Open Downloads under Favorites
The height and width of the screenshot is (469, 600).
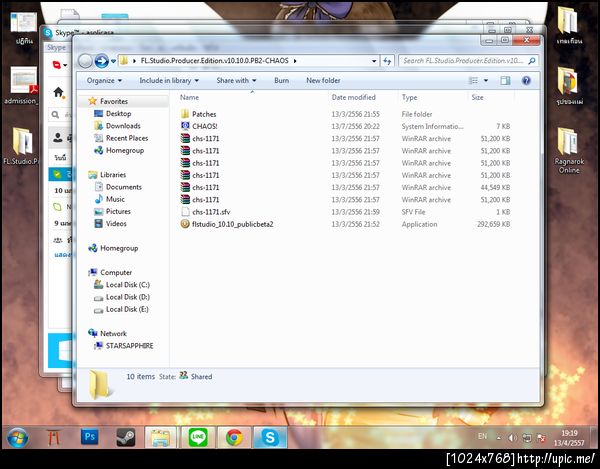click(x=123, y=126)
